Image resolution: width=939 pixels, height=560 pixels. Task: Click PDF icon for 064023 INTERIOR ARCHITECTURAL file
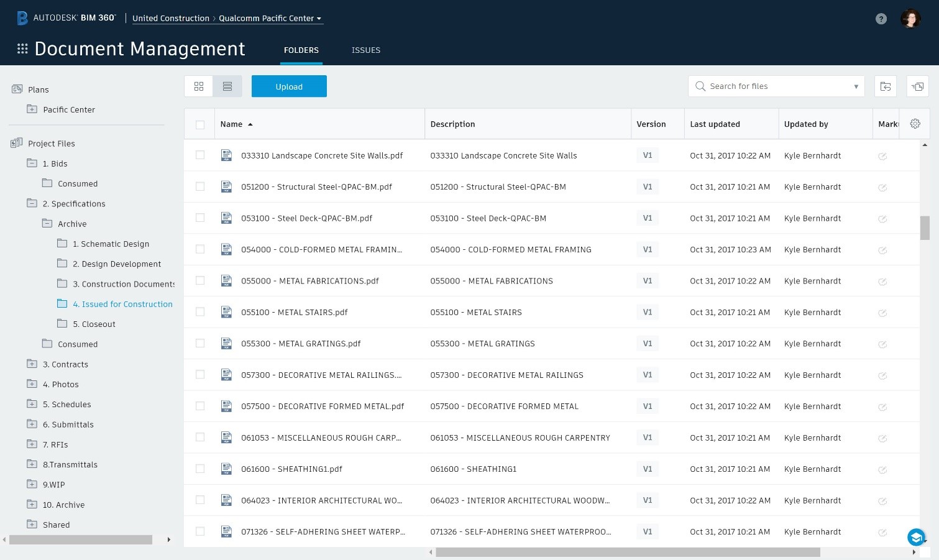click(226, 500)
